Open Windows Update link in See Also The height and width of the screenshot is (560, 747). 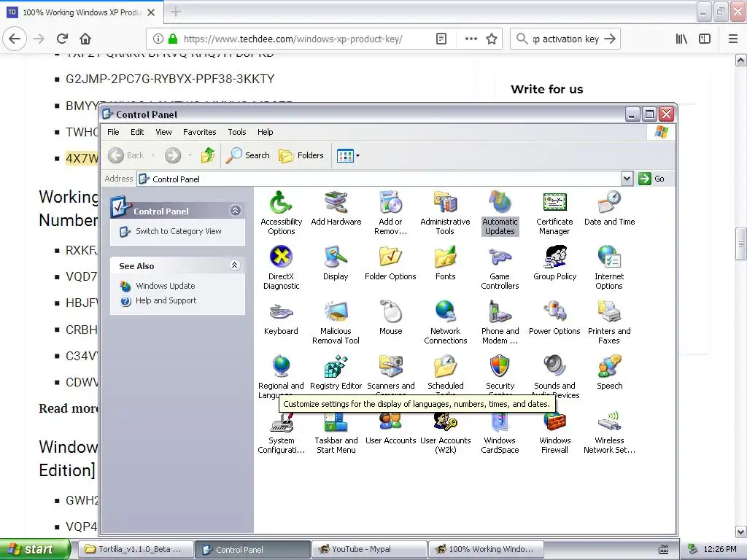pyautogui.click(x=166, y=286)
